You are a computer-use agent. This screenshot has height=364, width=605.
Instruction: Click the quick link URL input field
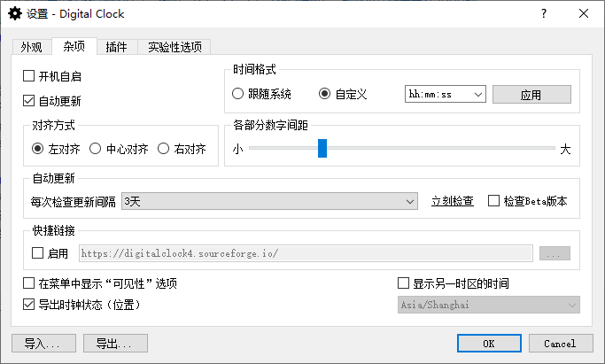306,253
